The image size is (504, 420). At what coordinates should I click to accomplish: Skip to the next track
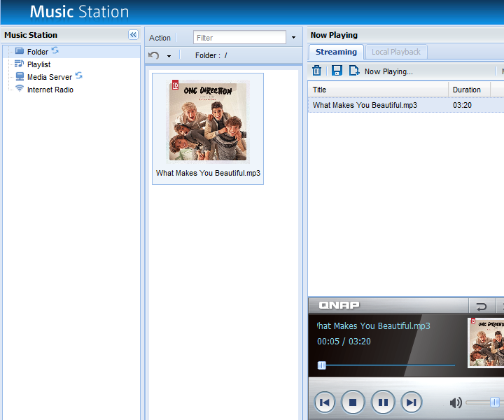412,402
